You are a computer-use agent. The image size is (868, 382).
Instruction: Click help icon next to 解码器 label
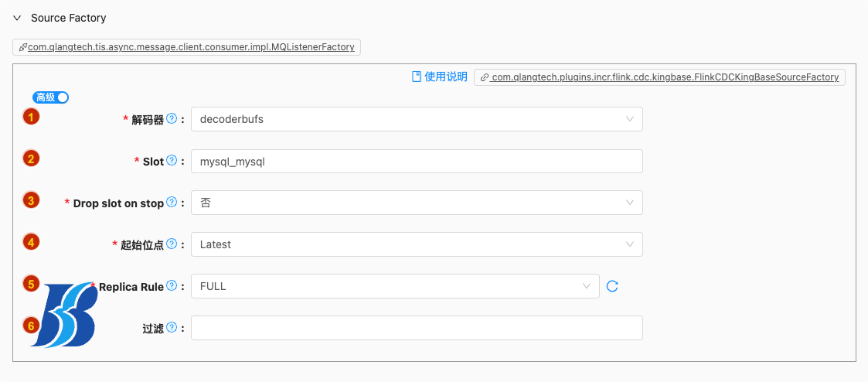coord(172,119)
